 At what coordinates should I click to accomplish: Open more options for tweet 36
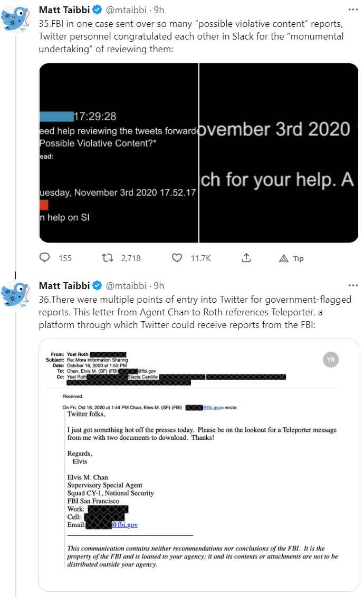pyautogui.click(x=352, y=286)
